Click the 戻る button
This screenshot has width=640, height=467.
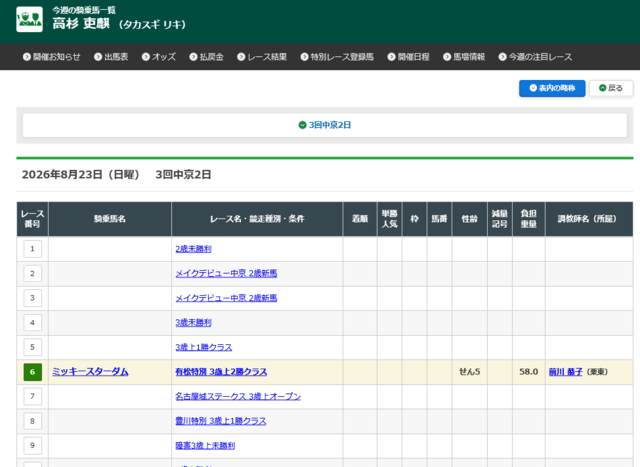(x=611, y=88)
